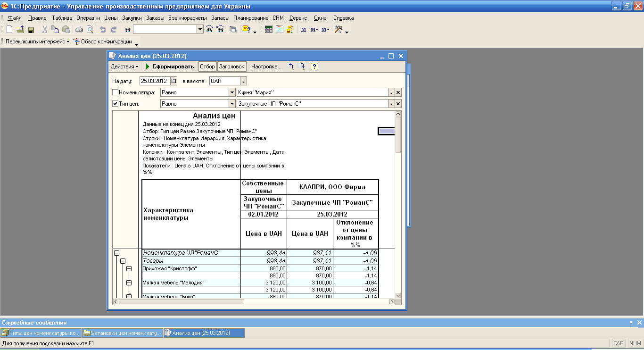Collapse the Номенклатура ЧП"РоманС" group
This screenshot has height=350, width=644.
[x=117, y=253]
